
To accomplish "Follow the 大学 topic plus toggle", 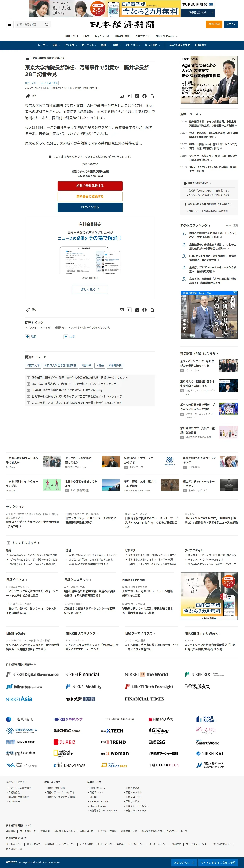I will click(x=66, y=336).
